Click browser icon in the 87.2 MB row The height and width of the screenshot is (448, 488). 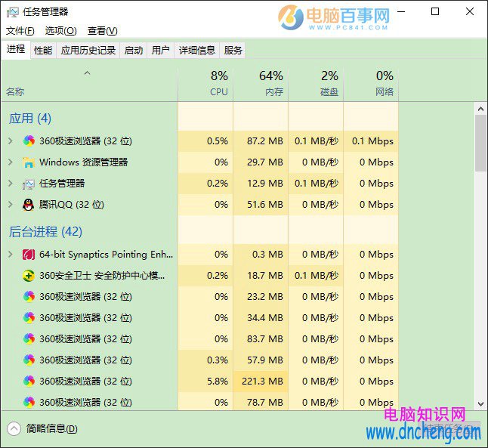29,141
